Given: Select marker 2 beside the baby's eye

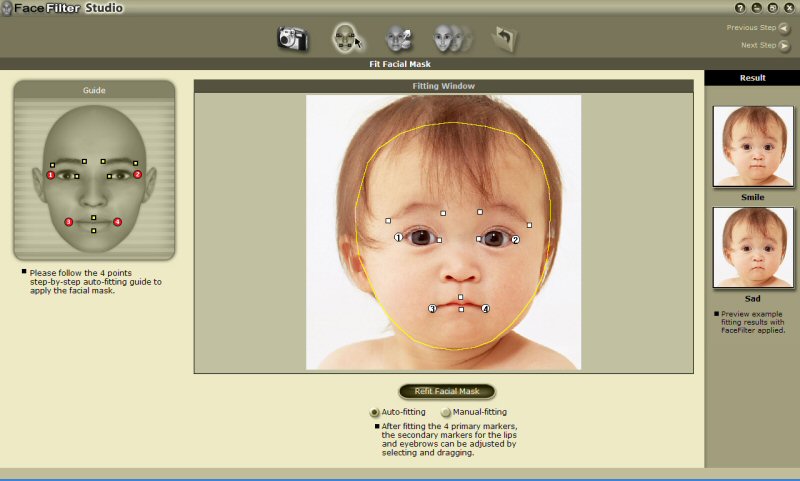Looking at the screenshot, I should coord(516,240).
